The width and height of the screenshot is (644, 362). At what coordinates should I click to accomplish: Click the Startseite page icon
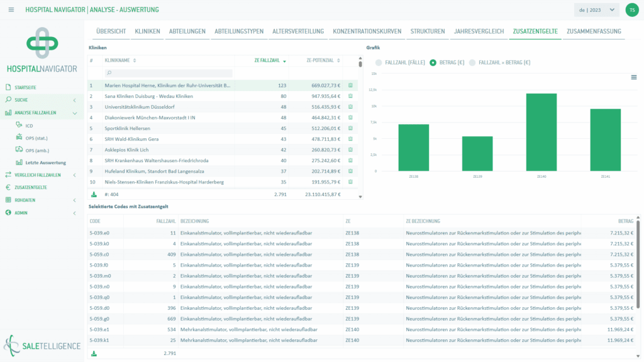[8, 87]
